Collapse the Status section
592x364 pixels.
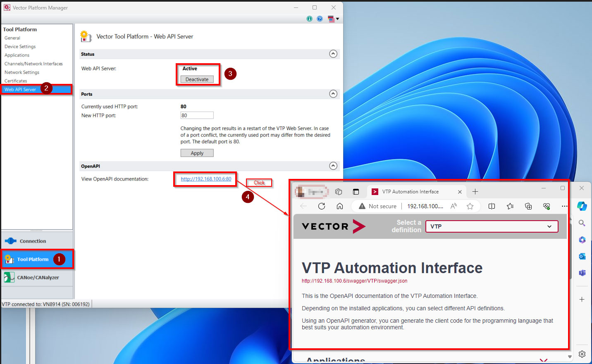333,54
